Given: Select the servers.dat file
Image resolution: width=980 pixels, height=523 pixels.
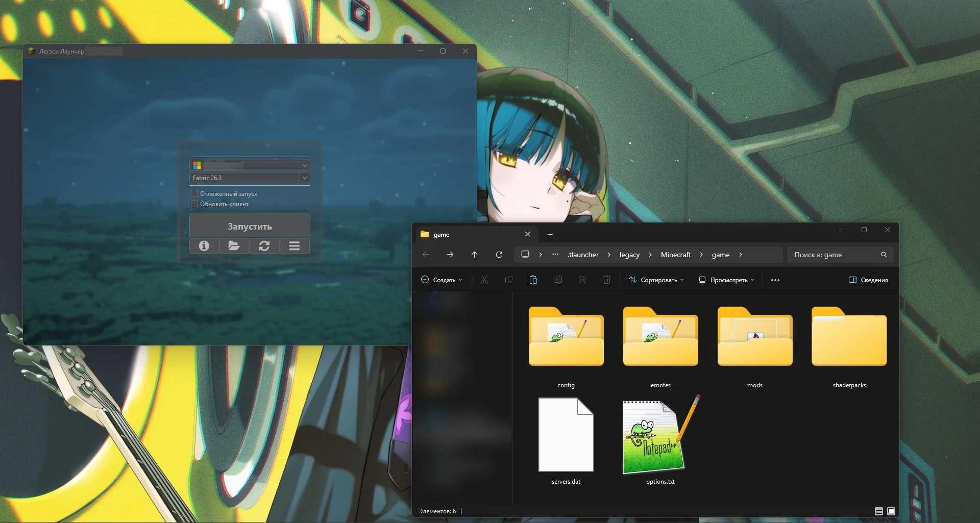Looking at the screenshot, I should point(566,441).
